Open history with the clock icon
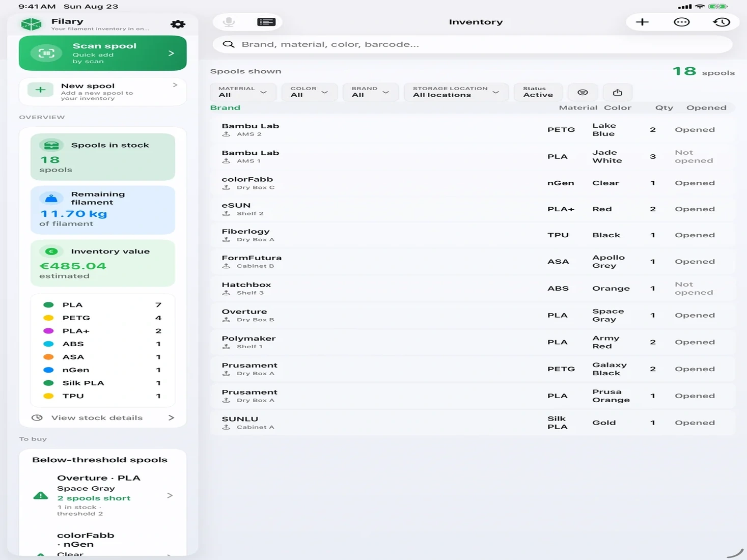747x560 pixels. point(722,22)
